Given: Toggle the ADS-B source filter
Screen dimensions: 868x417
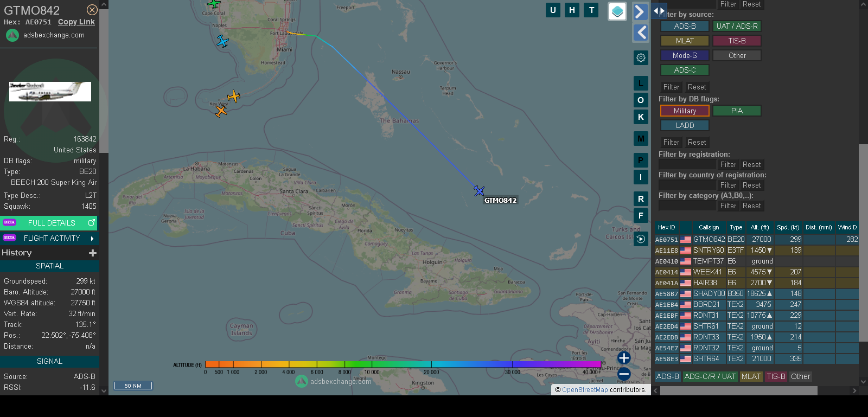Looking at the screenshot, I should pyautogui.click(x=685, y=26).
